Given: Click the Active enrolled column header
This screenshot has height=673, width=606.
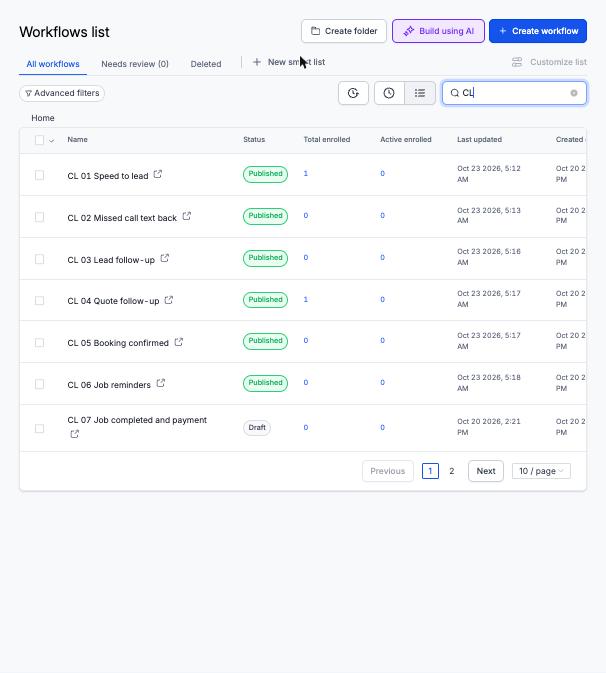Looking at the screenshot, I should coord(406,139).
